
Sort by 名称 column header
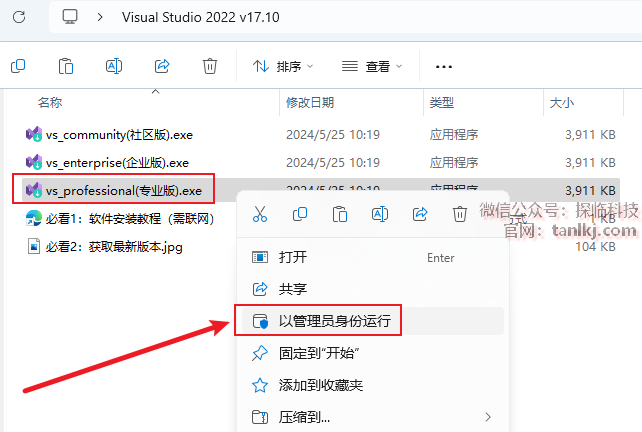coord(50,102)
